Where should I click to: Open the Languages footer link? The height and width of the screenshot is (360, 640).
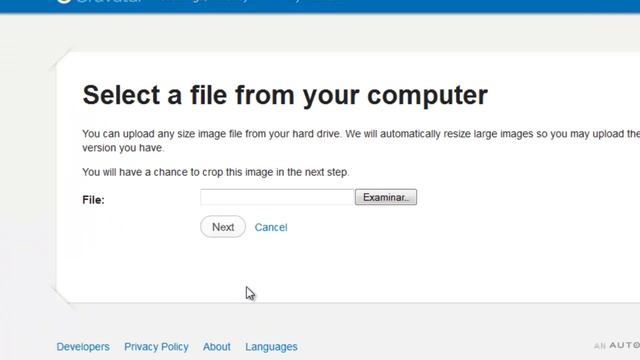[271, 347]
